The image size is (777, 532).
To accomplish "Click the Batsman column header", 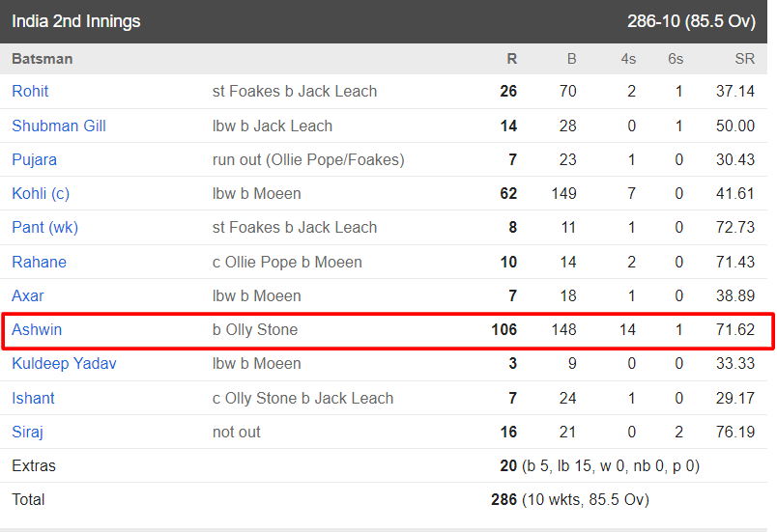I will coord(42,59).
